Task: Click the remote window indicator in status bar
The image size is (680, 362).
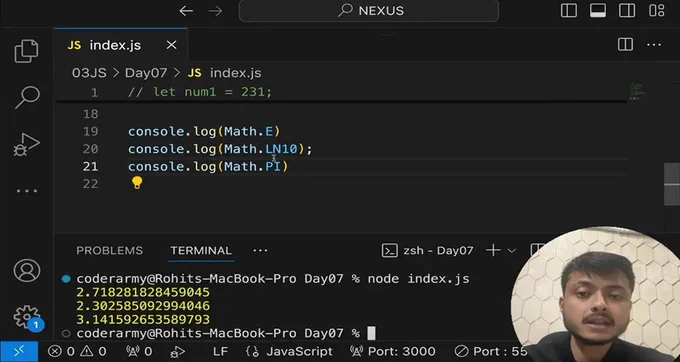Action: click(19, 352)
